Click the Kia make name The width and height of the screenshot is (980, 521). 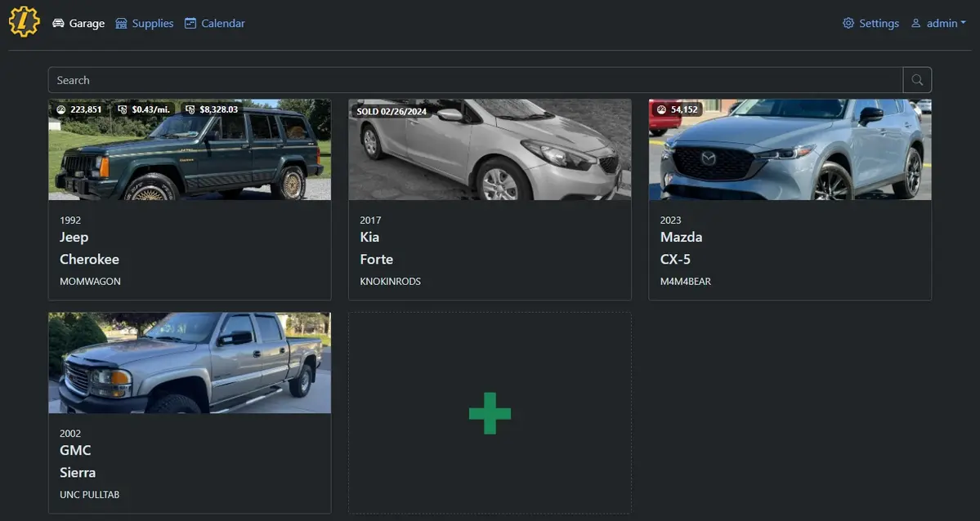[369, 238]
